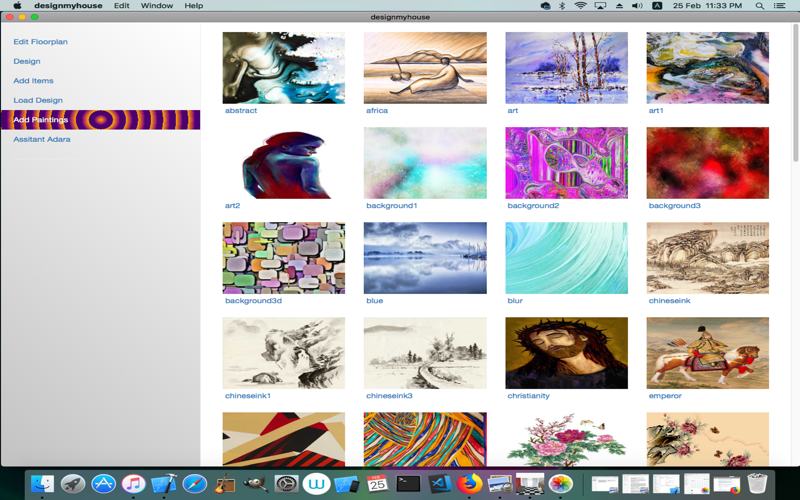Open the Wi-Fi status menu
The height and width of the screenshot is (500, 800).
point(581,6)
